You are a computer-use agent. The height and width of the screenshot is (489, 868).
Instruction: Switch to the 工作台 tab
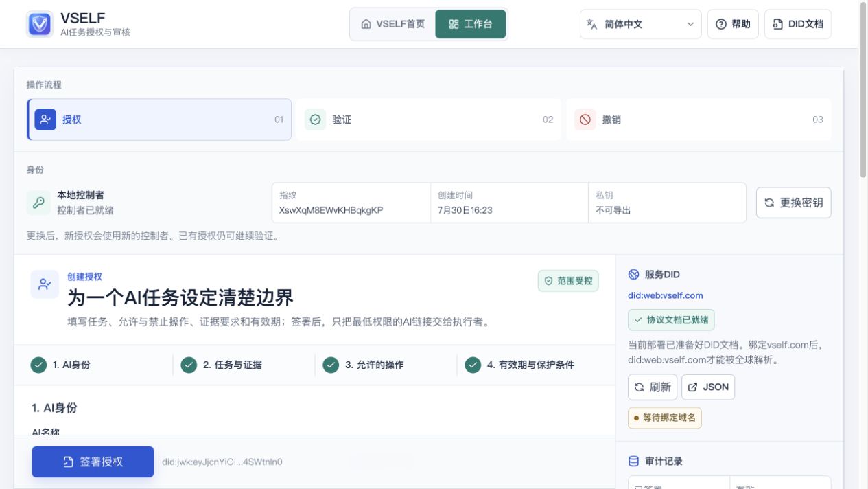coord(471,24)
